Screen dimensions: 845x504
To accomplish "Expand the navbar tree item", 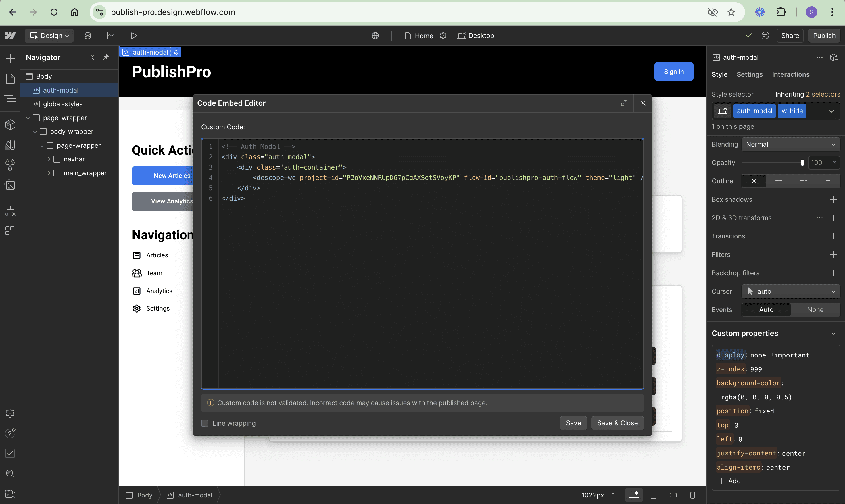I will coord(49,159).
